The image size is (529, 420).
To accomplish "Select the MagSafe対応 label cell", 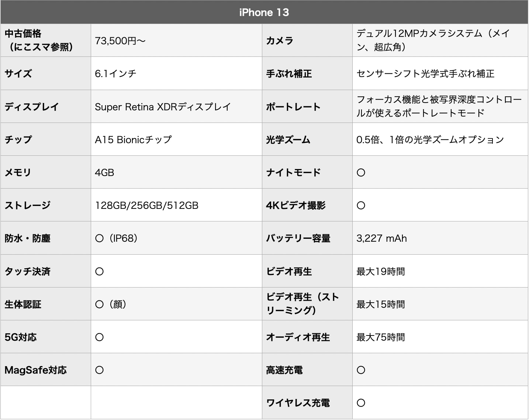I will pyautogui.click(x=46, y=370).
